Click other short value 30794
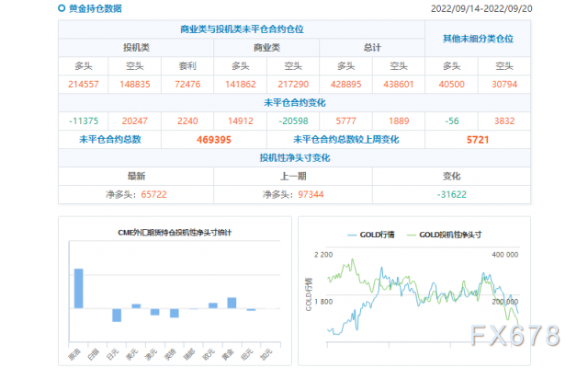588x368 pixels. click(504, 85)
